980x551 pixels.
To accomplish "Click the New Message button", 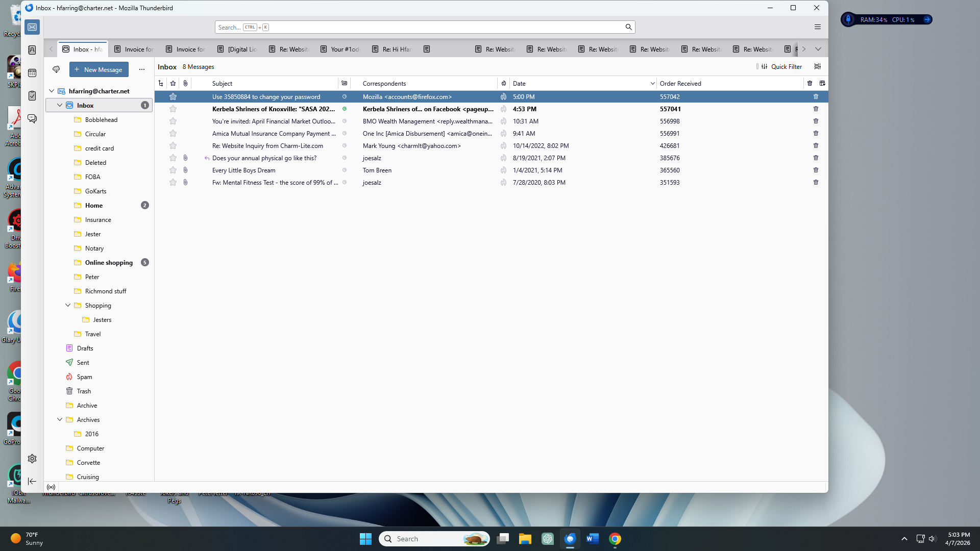I will point(99,69).
